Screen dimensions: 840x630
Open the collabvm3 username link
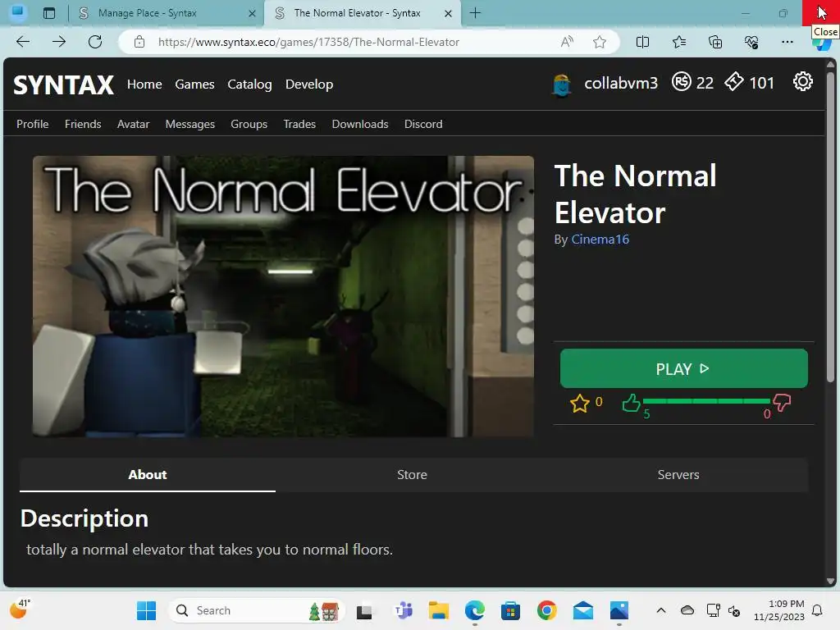621,83
